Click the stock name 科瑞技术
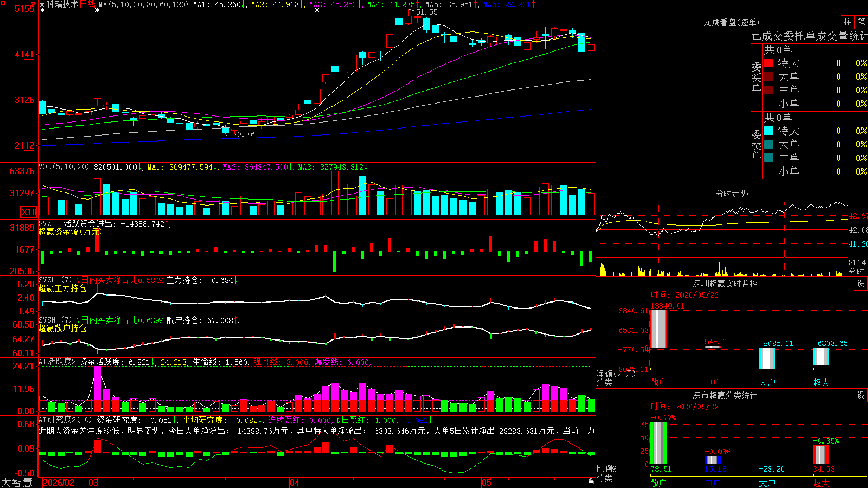This screenshot has height=488, width=868. point(62,4)
